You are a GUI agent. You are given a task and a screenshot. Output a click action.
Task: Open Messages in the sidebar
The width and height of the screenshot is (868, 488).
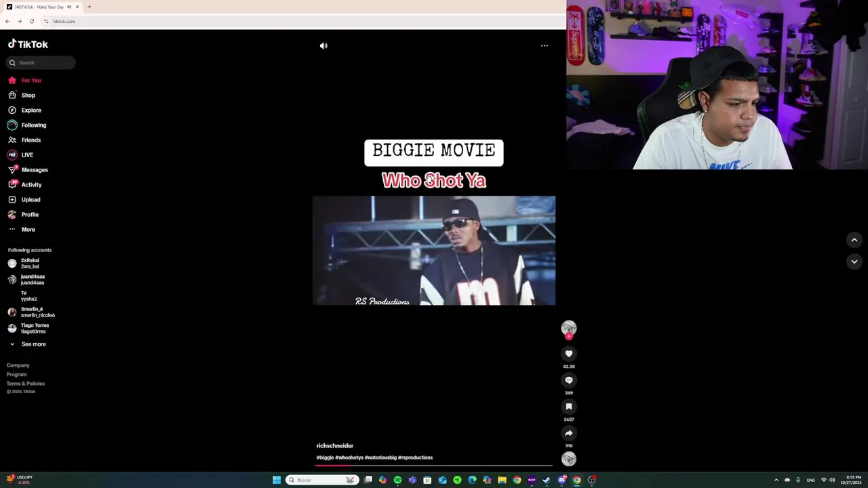pyautogui.click(x=28, y=169)
